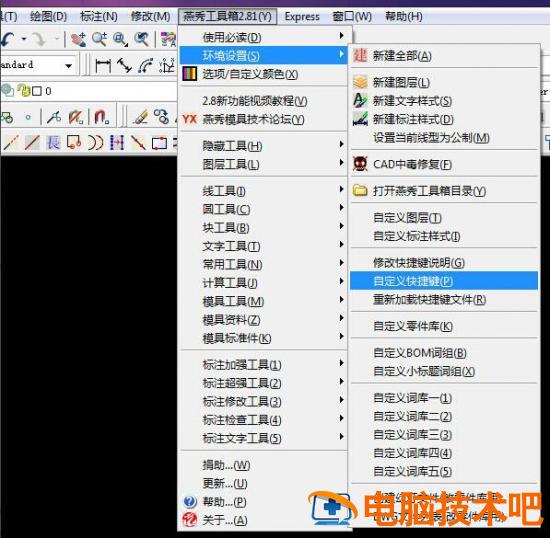The image size is (550, 538).
Task: Click the red diagonal line icon
Action: coord(32,143)
